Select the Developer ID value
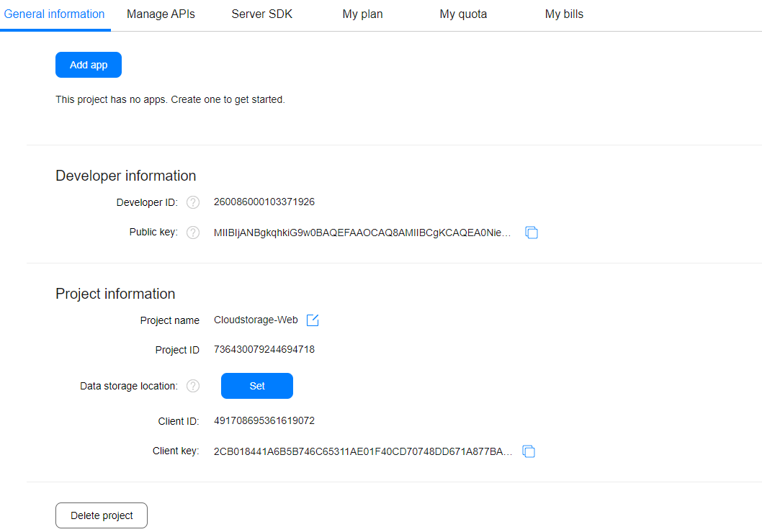 click(x=264, y=202)
